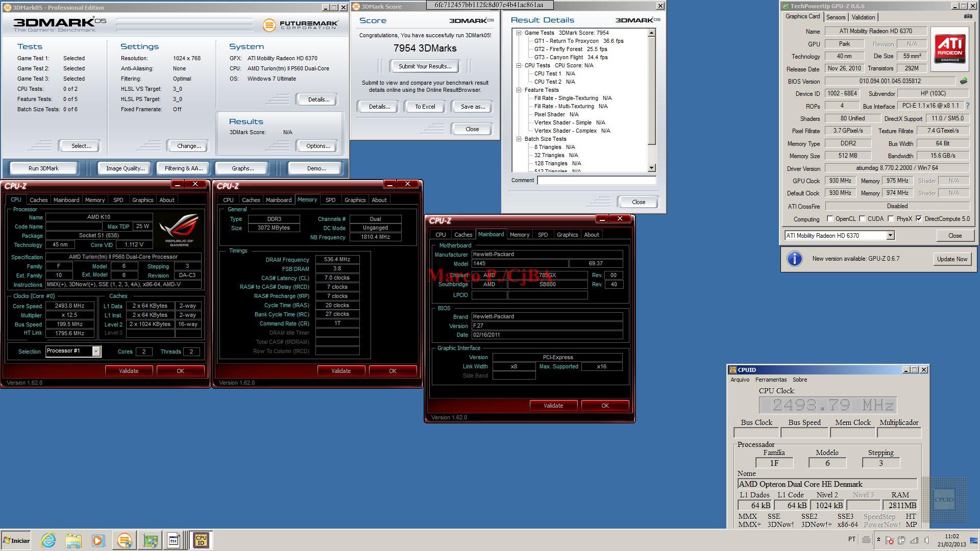Click the Graphs... button in 3DMark05
980x551 pixels.
click(242, 168)
